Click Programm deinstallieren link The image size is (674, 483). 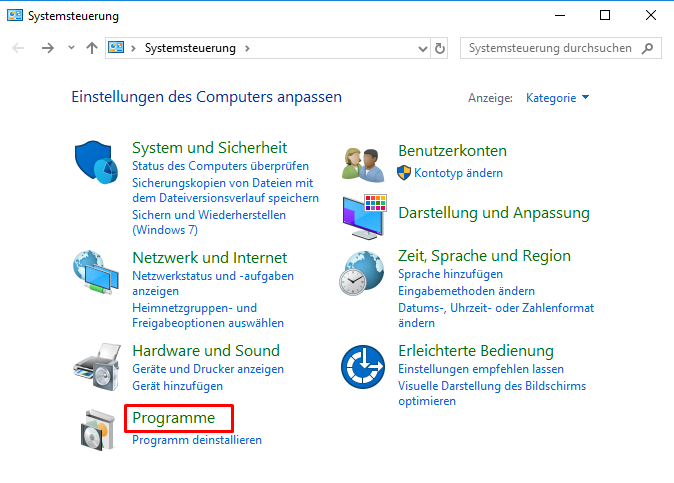(x=197, y=440)
